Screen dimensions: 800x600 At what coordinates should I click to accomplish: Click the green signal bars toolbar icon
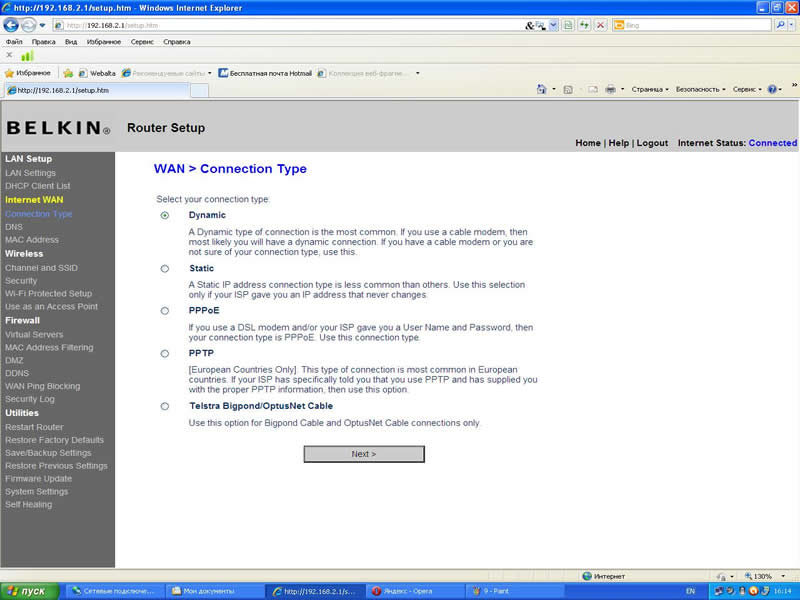[27, 55]
